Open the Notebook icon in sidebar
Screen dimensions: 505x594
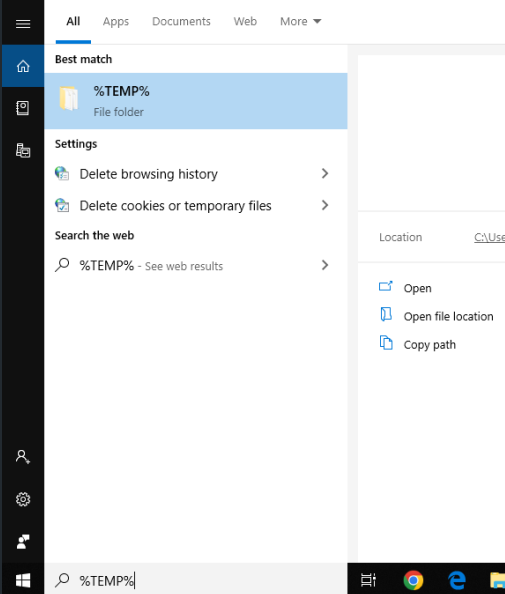point(23,108)
